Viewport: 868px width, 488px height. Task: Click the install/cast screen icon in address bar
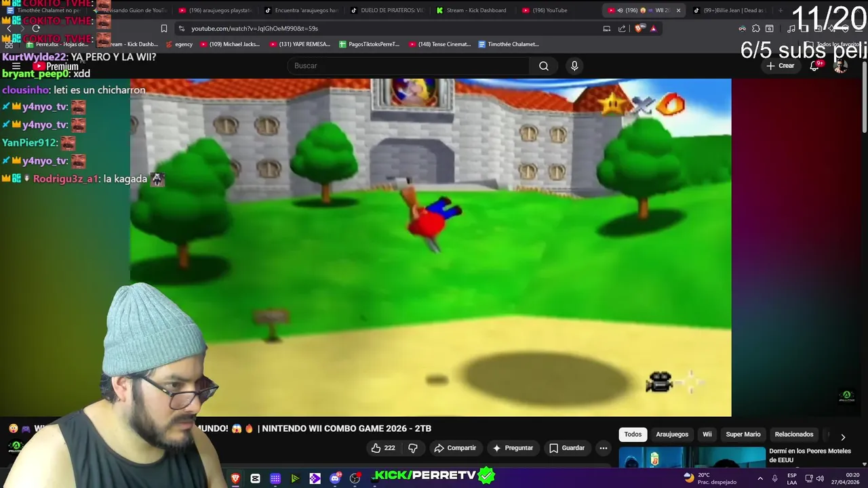[607, 28]
